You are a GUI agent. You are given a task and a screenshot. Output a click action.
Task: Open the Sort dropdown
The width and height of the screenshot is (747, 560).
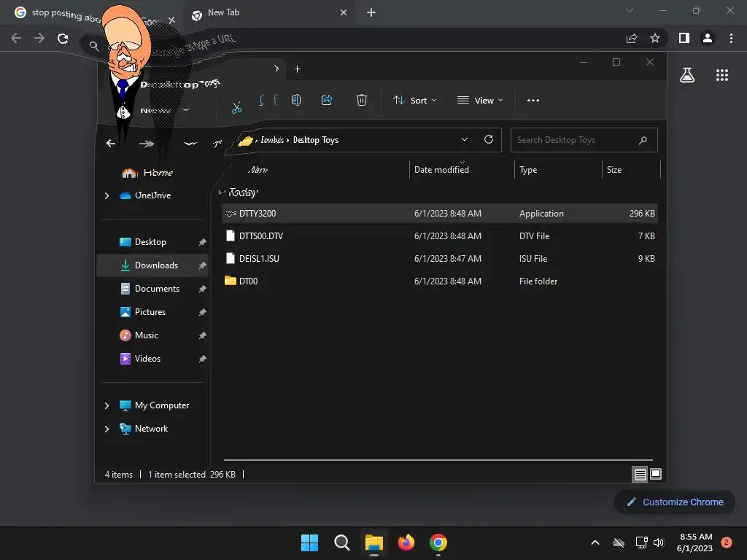pyautogui.click(x=414, y=101)
